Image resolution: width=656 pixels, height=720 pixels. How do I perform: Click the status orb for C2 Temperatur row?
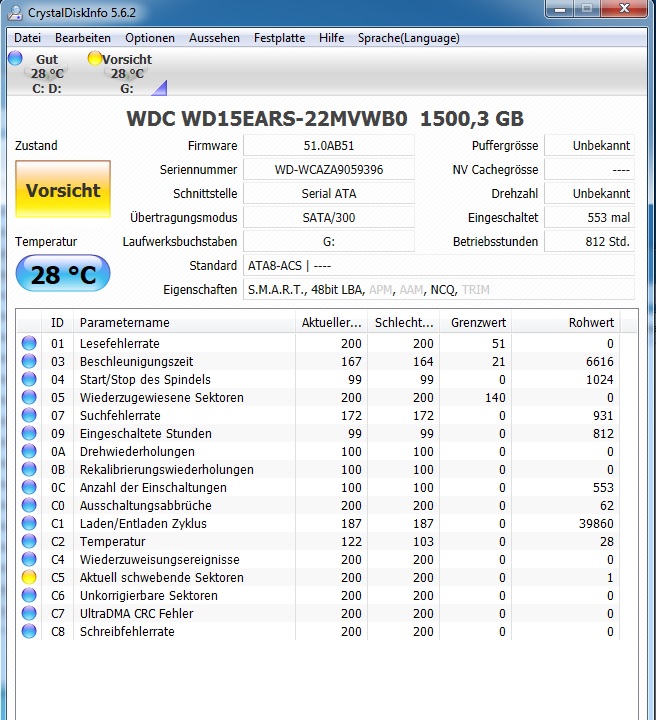(x=29, y=541)
